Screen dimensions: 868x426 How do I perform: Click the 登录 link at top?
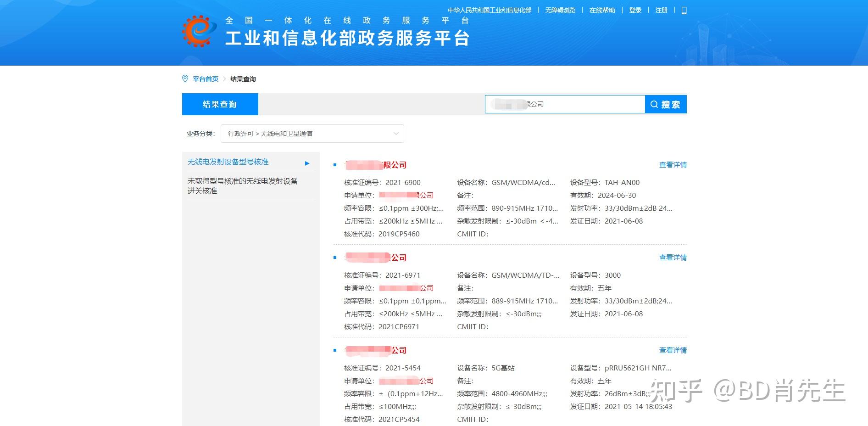coord(635,10)
